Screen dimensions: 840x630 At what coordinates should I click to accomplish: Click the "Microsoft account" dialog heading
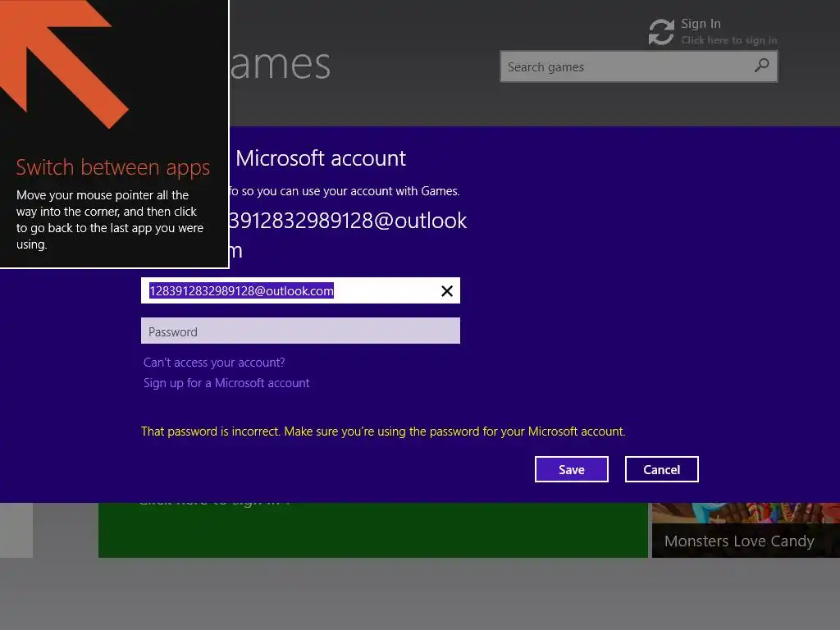click(321, 158)
